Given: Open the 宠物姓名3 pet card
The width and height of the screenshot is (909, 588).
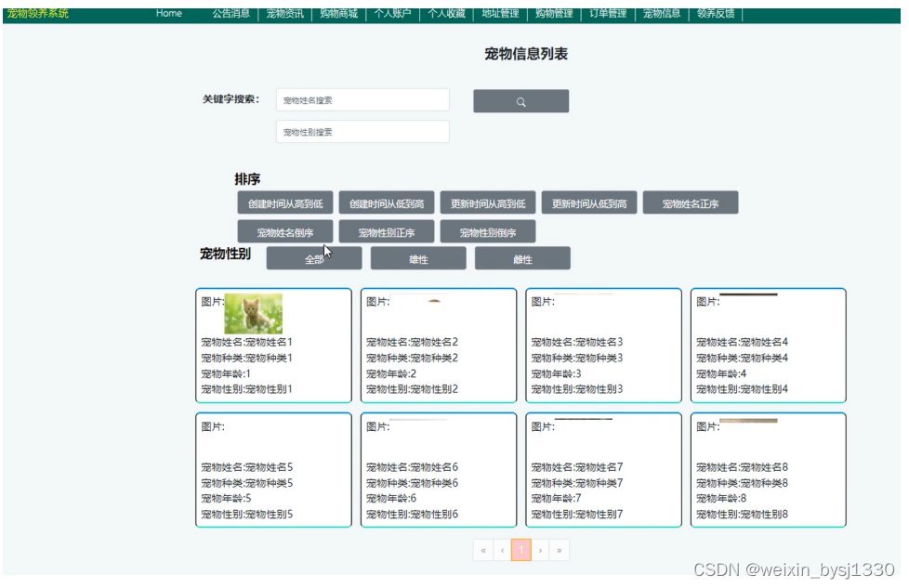Looking at the screenshot, I should pos(603,346).
